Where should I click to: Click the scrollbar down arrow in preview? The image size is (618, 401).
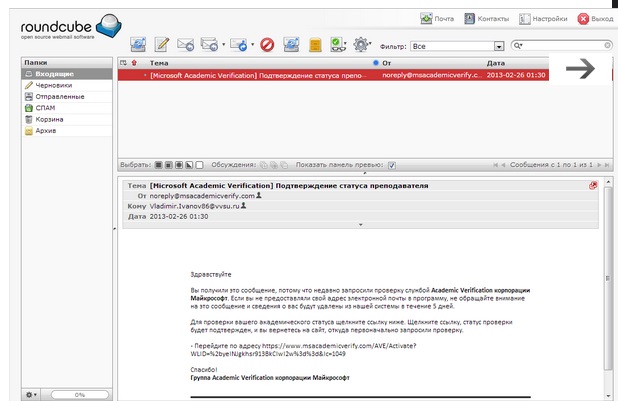608,396
